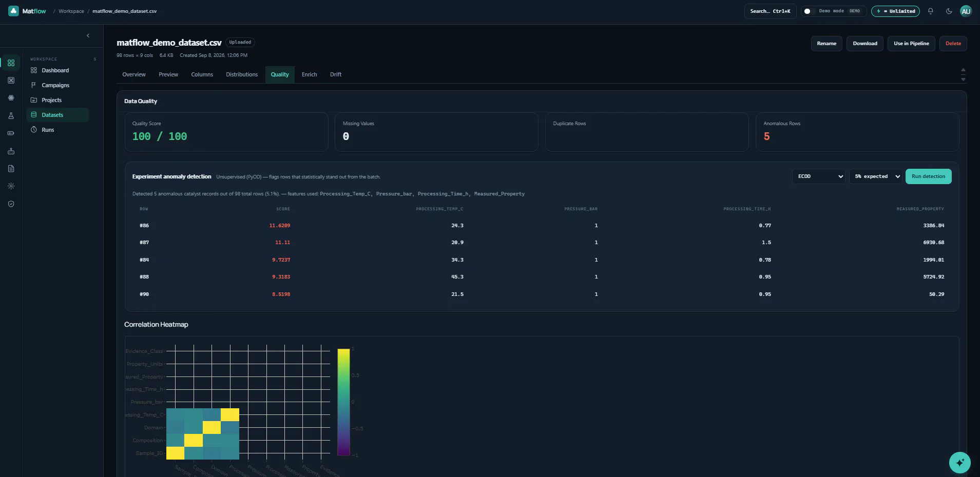
Task: Click the SCORE column header
Action: 283,209
